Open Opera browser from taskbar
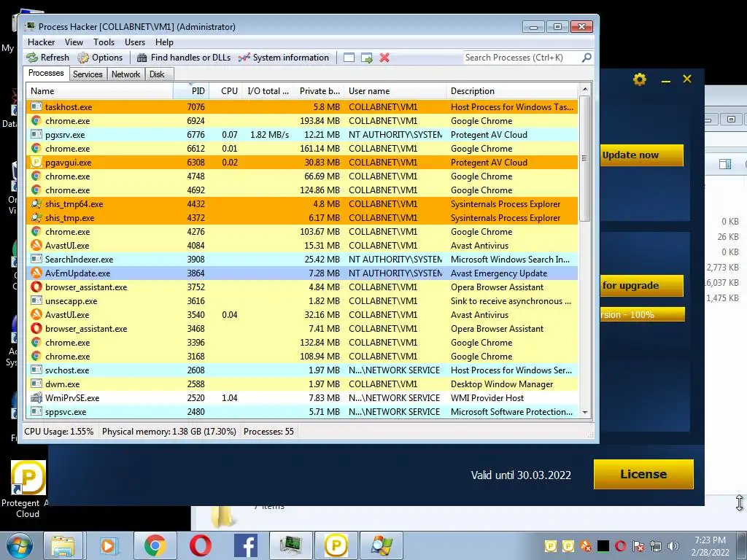Screen dimensions: 747x560 pos(201,546)
